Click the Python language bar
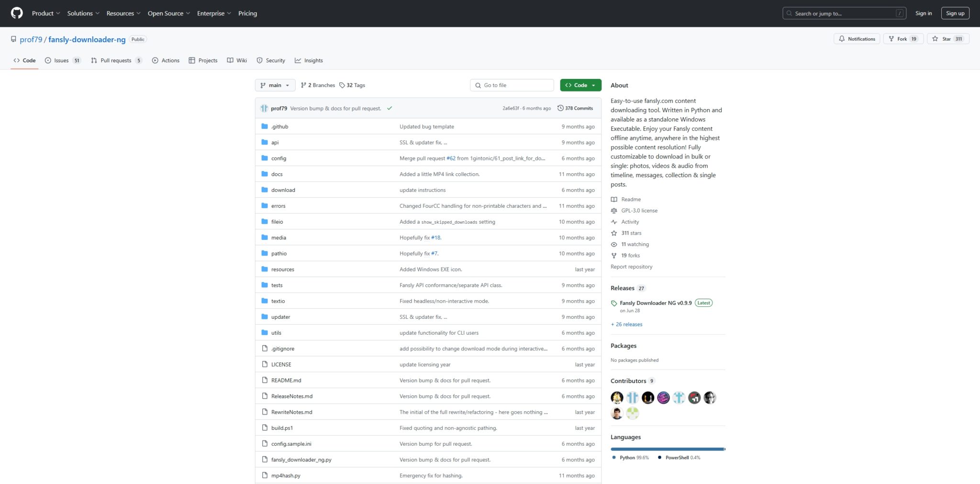 click(x=667, y=449)
